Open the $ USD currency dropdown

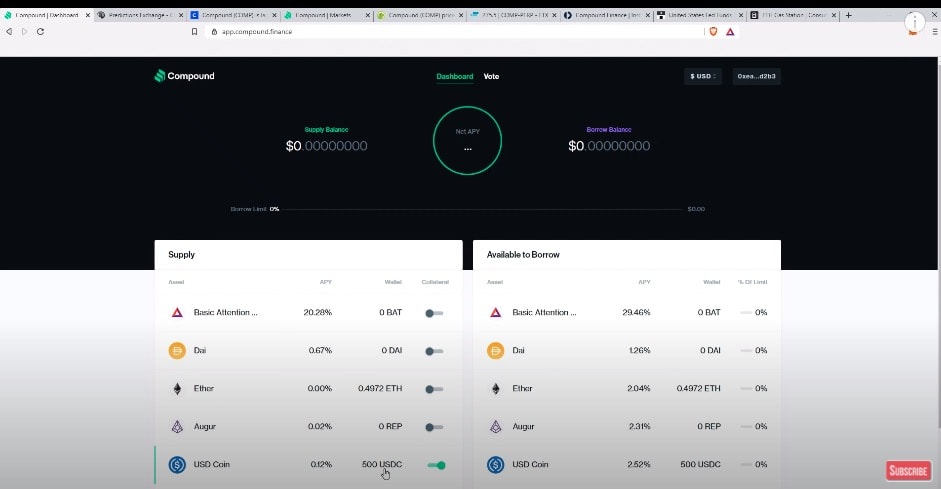(703, 76)
